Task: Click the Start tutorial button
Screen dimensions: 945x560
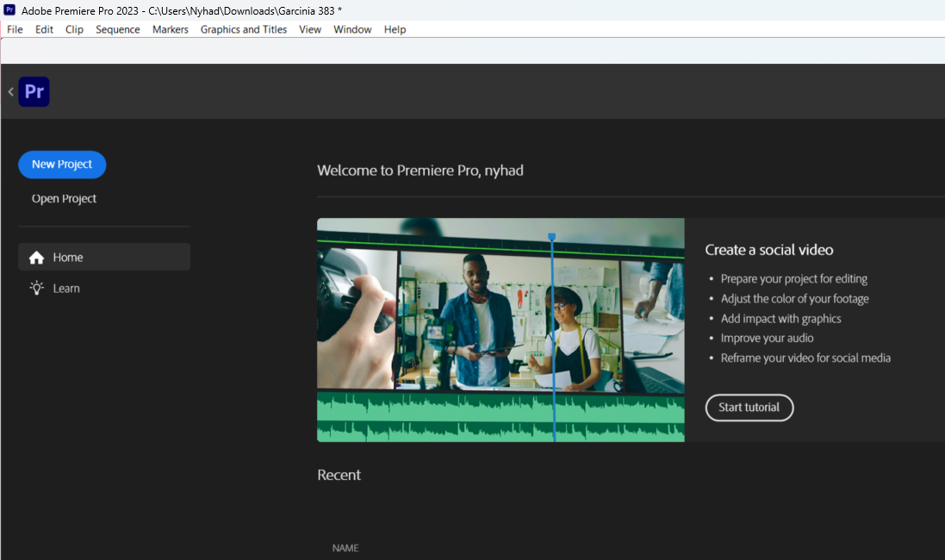Action: click(x=749, y=408)
